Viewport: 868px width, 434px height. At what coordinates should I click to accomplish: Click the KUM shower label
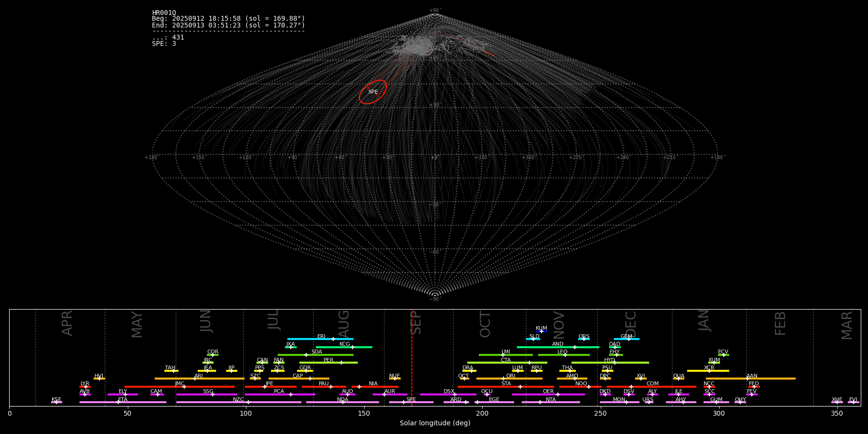542,328
